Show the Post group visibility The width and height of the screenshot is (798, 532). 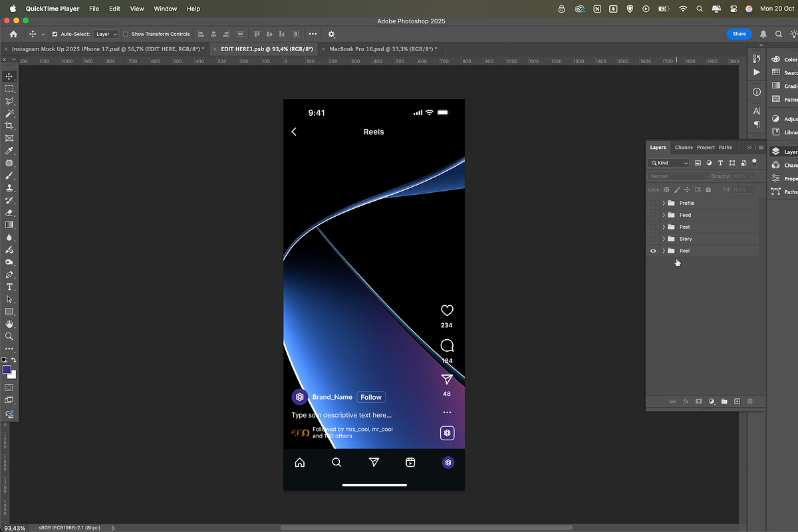[653, 227]
